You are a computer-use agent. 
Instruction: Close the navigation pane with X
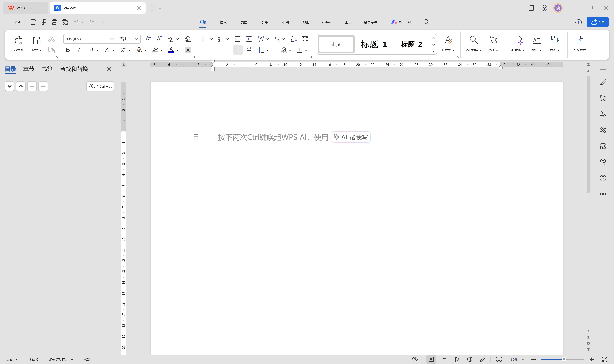click(109, 69)
